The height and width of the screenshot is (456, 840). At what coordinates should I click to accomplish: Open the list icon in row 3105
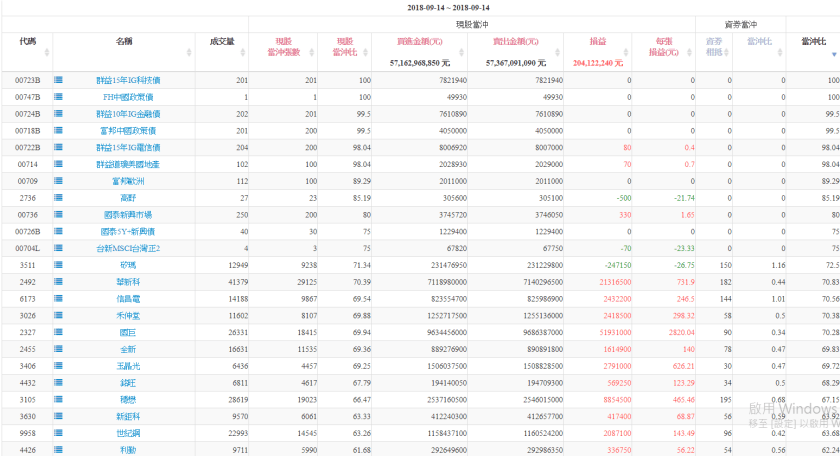(x=58, y=399)
